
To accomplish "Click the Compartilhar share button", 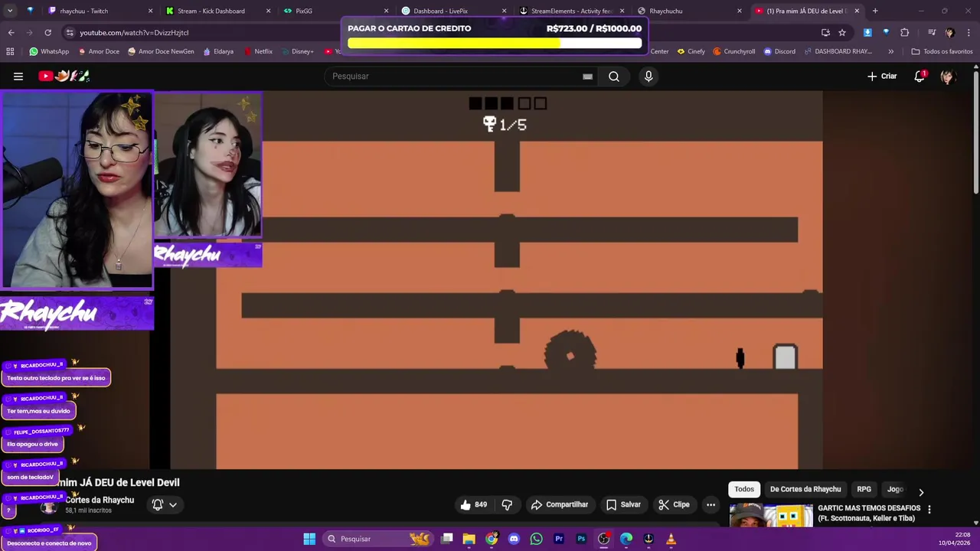I will [x=560, y=504].
